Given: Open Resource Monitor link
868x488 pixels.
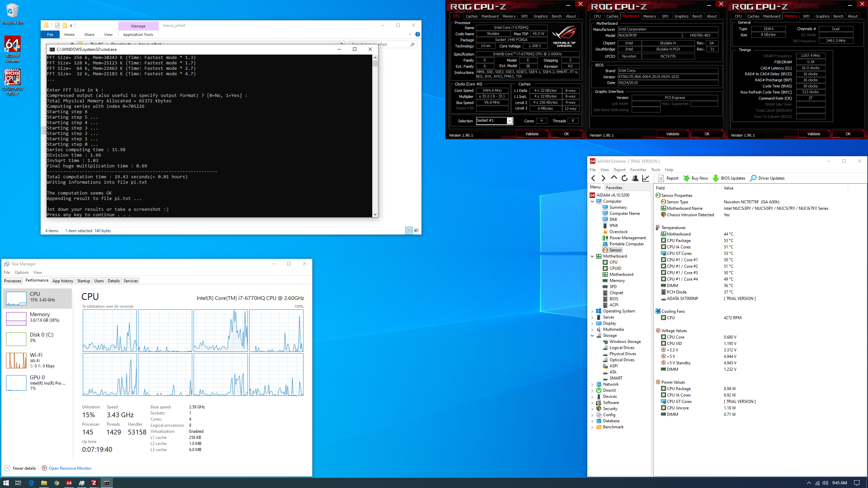Looking at the screenshot, I should [67, 468].
